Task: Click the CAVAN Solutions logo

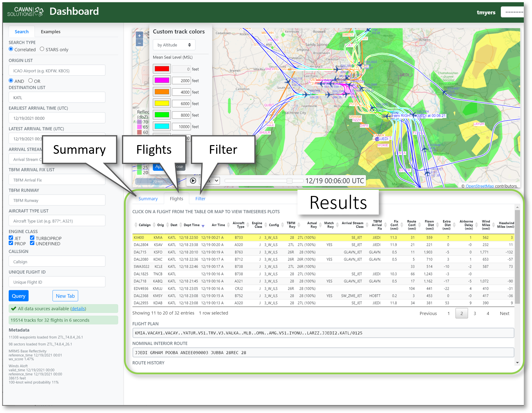Action: pyautogui.click(x=25, y=11)
